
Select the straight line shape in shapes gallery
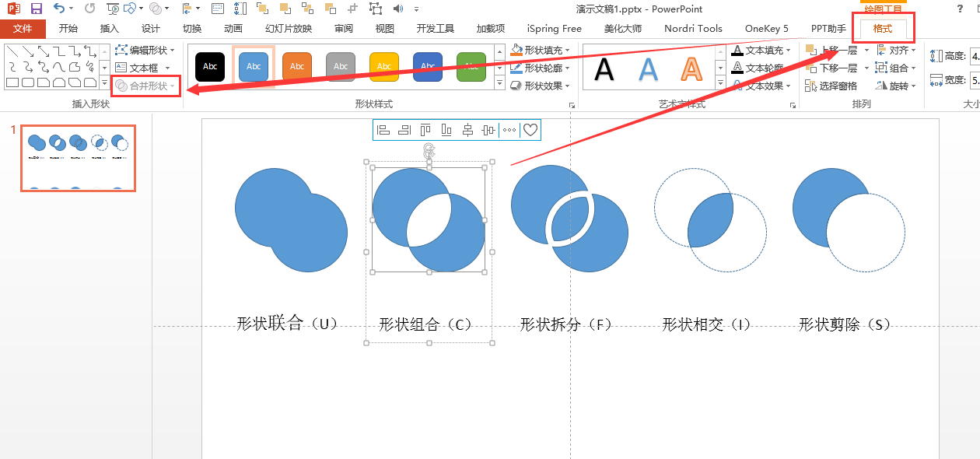[x=12, y=51]
